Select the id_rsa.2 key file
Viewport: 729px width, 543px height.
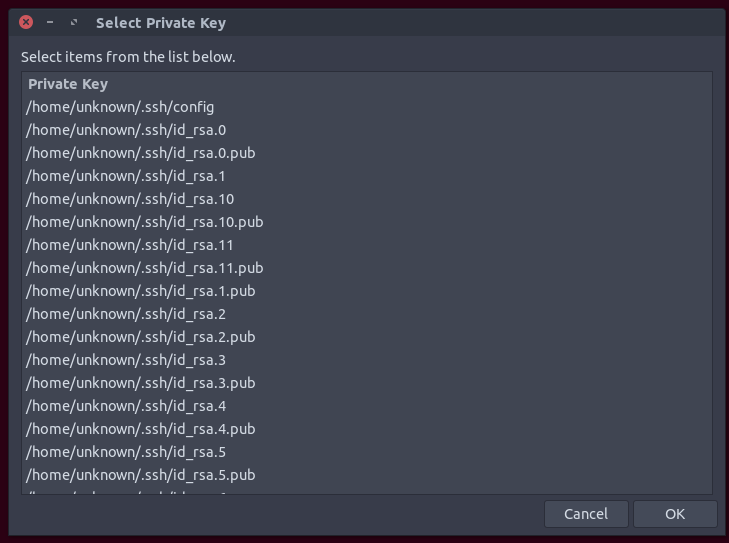point(126,314)
